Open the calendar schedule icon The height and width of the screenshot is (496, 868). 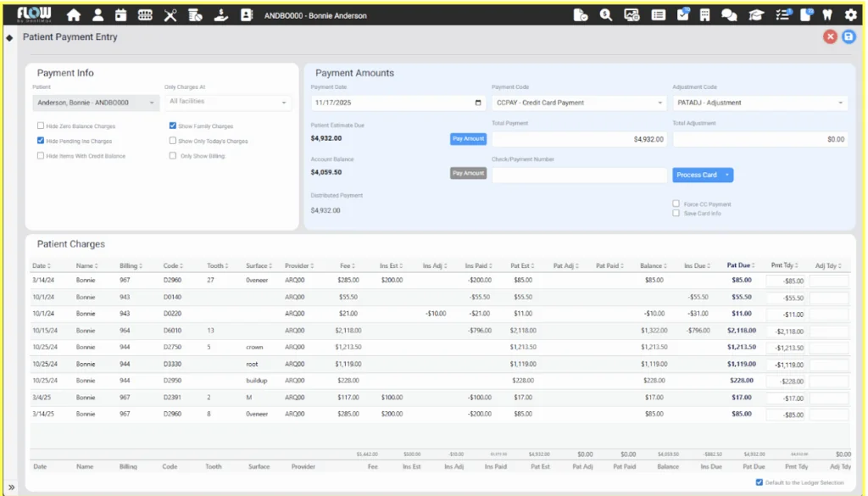(121, 15)
